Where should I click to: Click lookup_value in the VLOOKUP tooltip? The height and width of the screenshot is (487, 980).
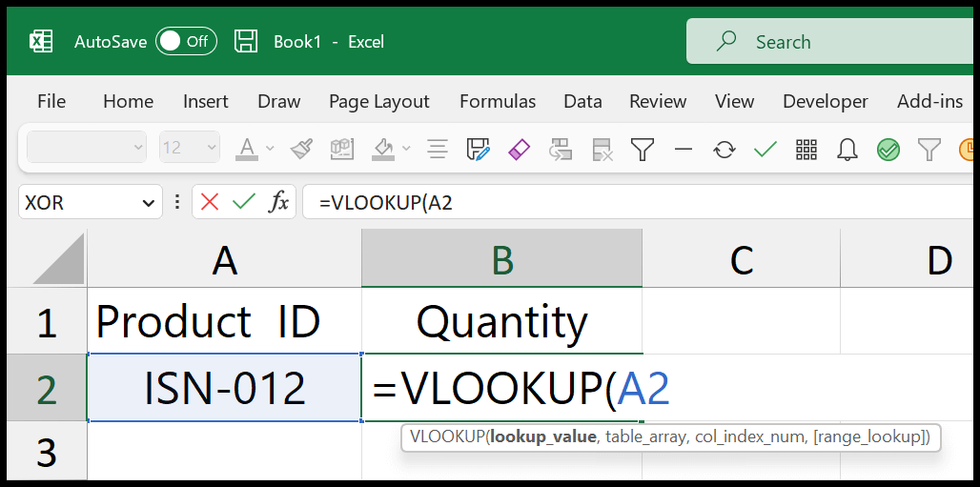[542, 437]
